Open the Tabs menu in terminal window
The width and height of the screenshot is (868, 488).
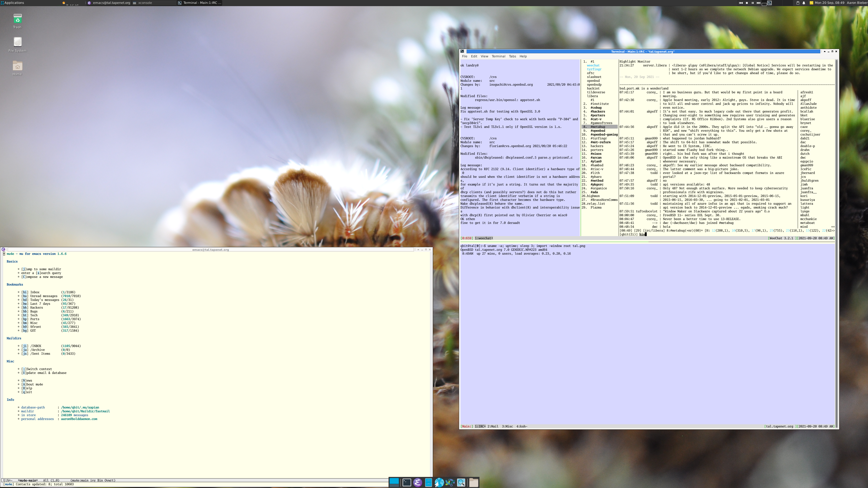(x=512, y=56)
